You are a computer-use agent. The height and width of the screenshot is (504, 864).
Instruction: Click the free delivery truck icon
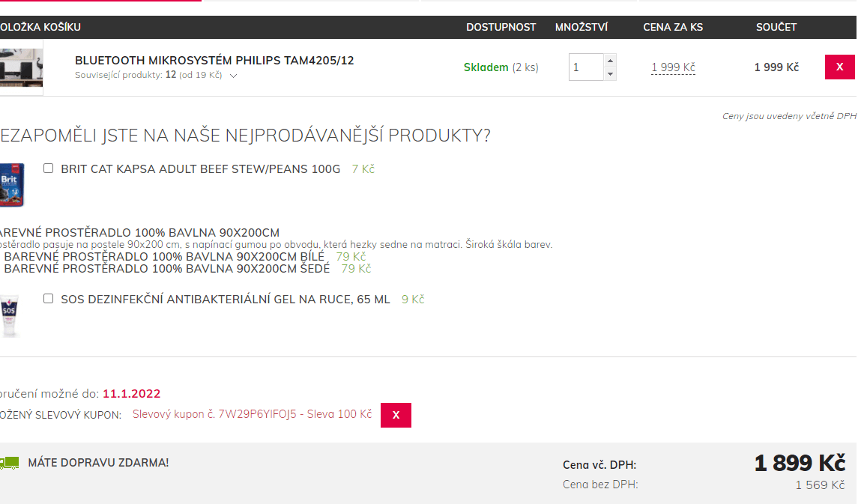tap(10, 463)
